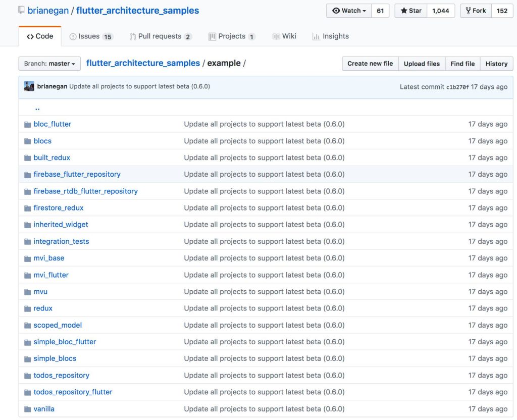517x420 pixels.
Task: Star this repository
Action: [411, 11]
